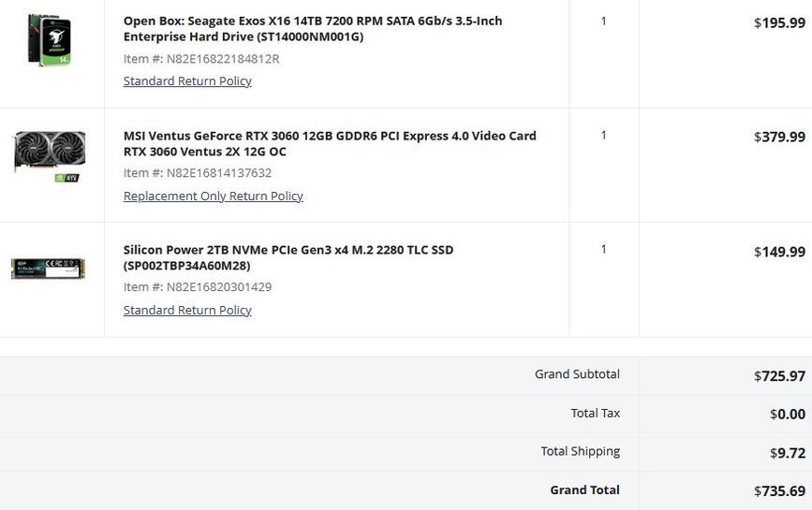Click item number N82E16814137632
The width and height of the screenshot is (812, 510).
pyautogui.click(x=198, y=173)
